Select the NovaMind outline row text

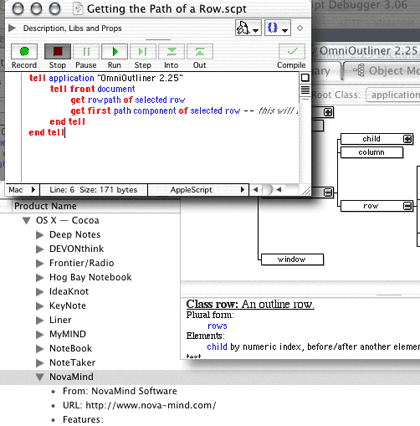[x=71, y=377]
